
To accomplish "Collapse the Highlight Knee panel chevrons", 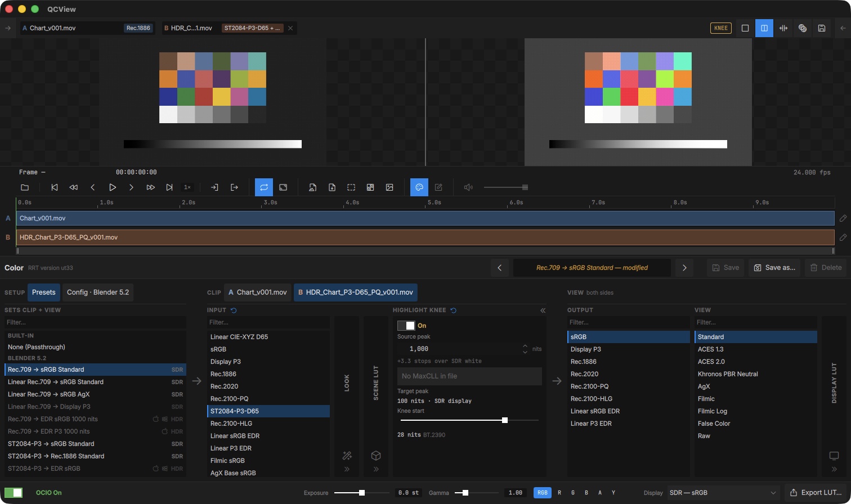I will pyautogui.click(x=543, y=310).
